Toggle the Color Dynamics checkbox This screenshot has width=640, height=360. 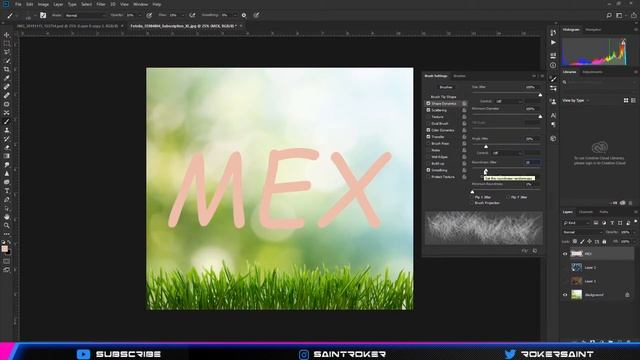[428, 130]
